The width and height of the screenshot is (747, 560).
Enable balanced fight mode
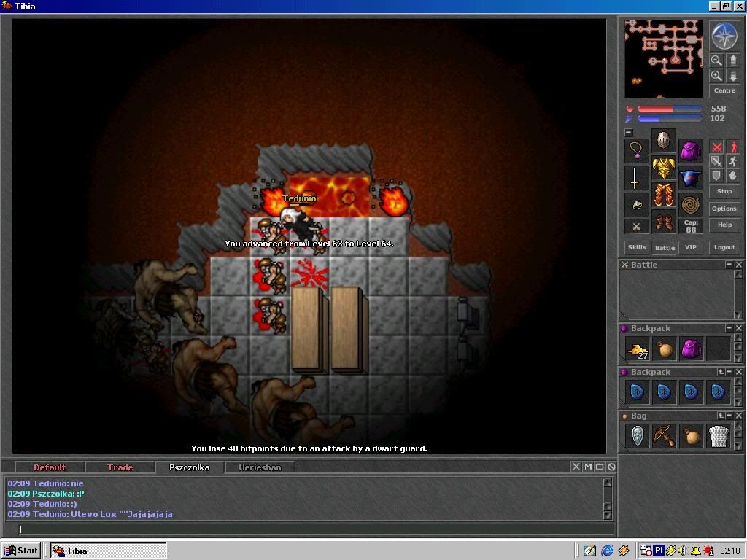point(716,161)
